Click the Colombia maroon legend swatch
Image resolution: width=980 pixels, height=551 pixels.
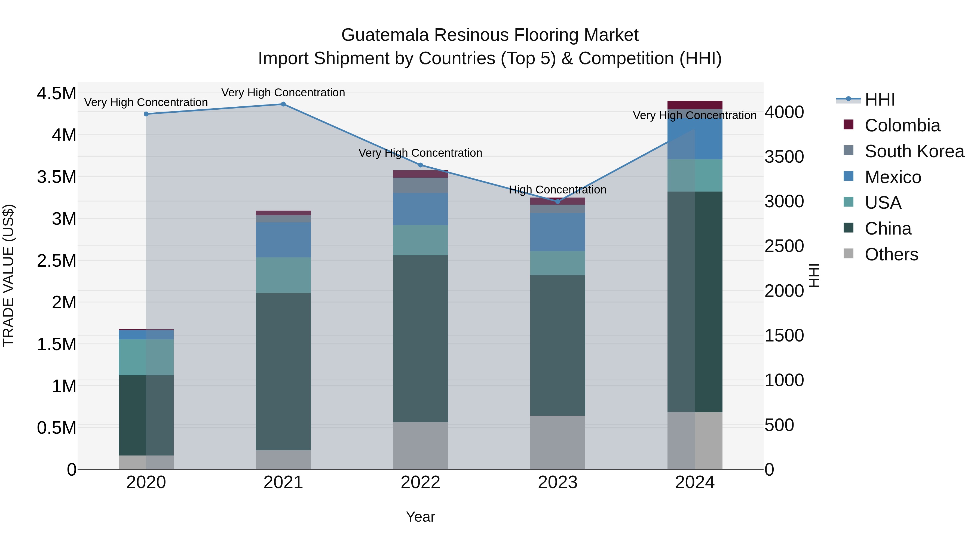tap(848, 124)
